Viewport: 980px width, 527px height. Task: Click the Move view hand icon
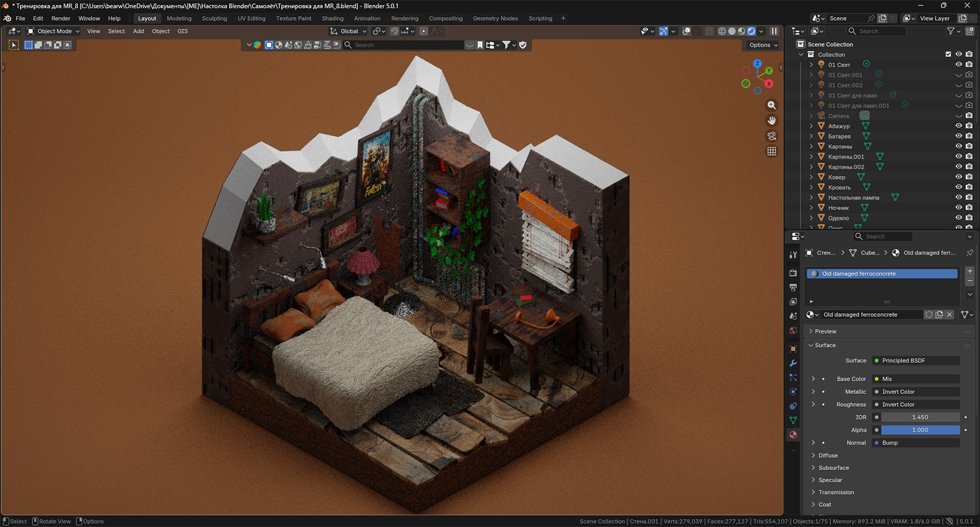(x=772, y=121)
